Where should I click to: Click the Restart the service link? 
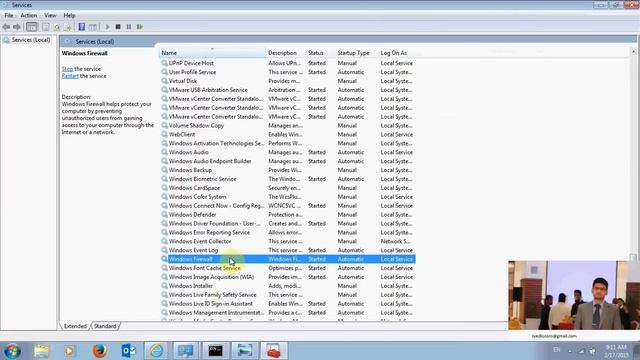[70, 76]
